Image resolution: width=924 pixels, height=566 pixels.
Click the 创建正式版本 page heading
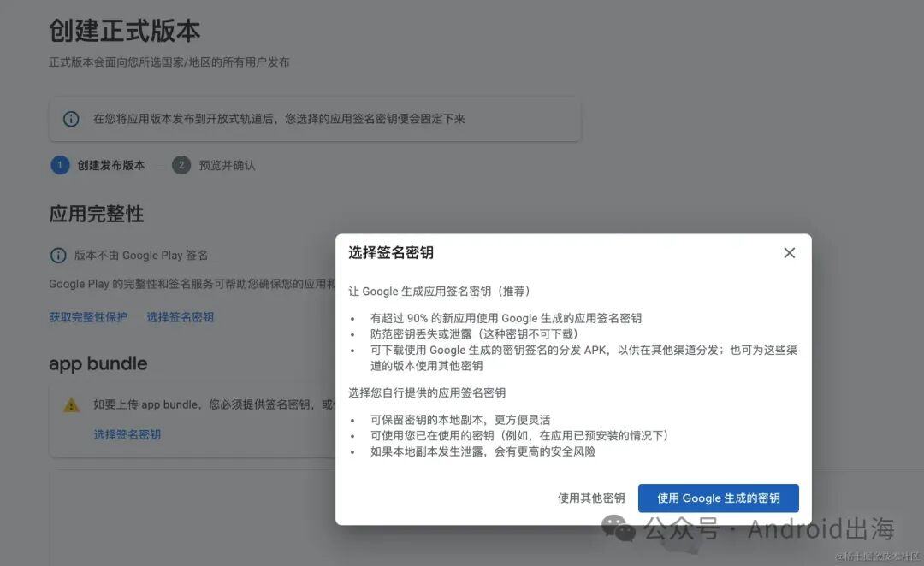(x=124, y=30)
